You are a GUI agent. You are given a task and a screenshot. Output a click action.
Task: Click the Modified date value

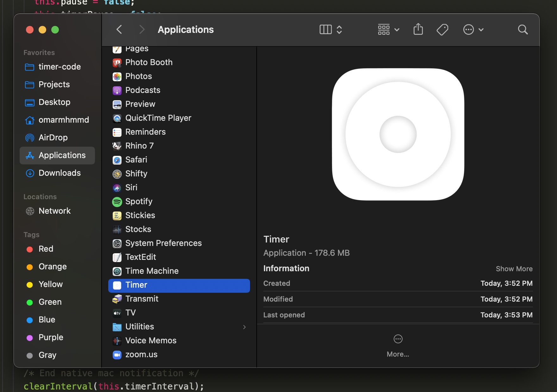click(506, 299)
